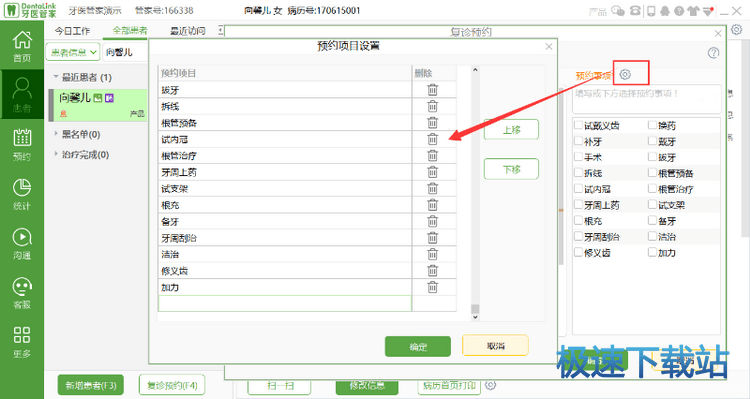Switch to the 今日工作 tab
This screenshot has height=399, width=750.
click(72, 31)
